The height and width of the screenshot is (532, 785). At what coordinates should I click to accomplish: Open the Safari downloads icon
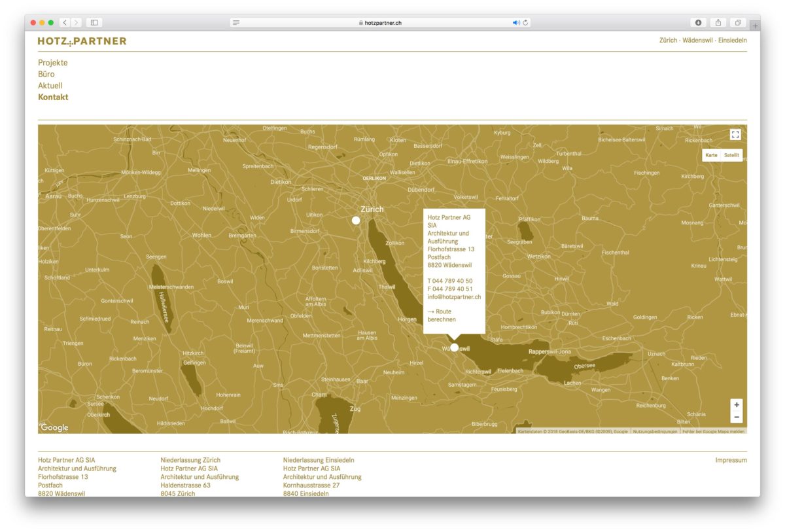699,23
